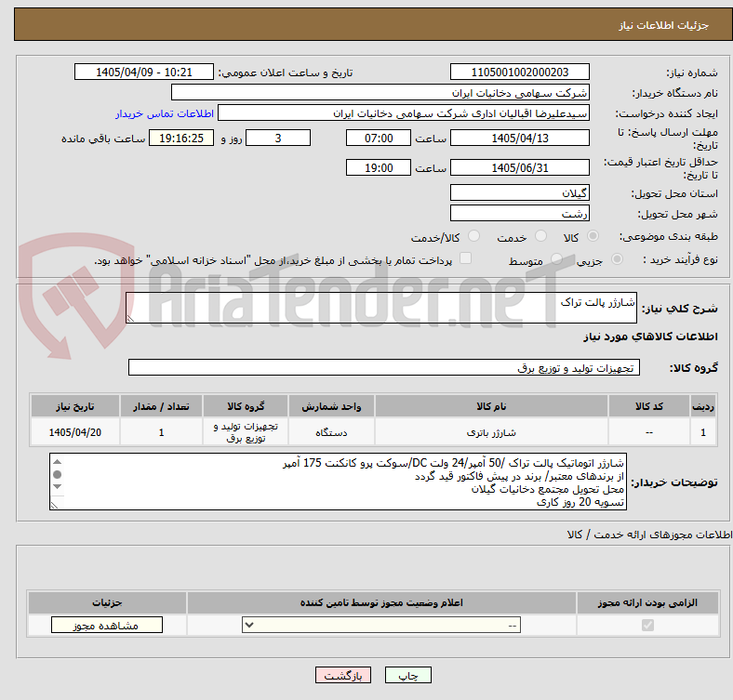Click the چاپ print button
This screenshot has width=733, height=700.
pyautogui.click(x=408, y=675)
